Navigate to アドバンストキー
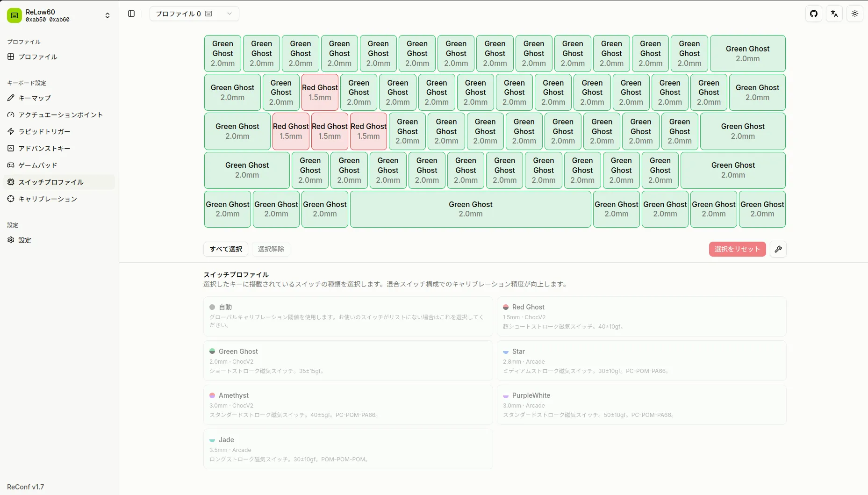This screenshot has height=495, width=868. 59,148
